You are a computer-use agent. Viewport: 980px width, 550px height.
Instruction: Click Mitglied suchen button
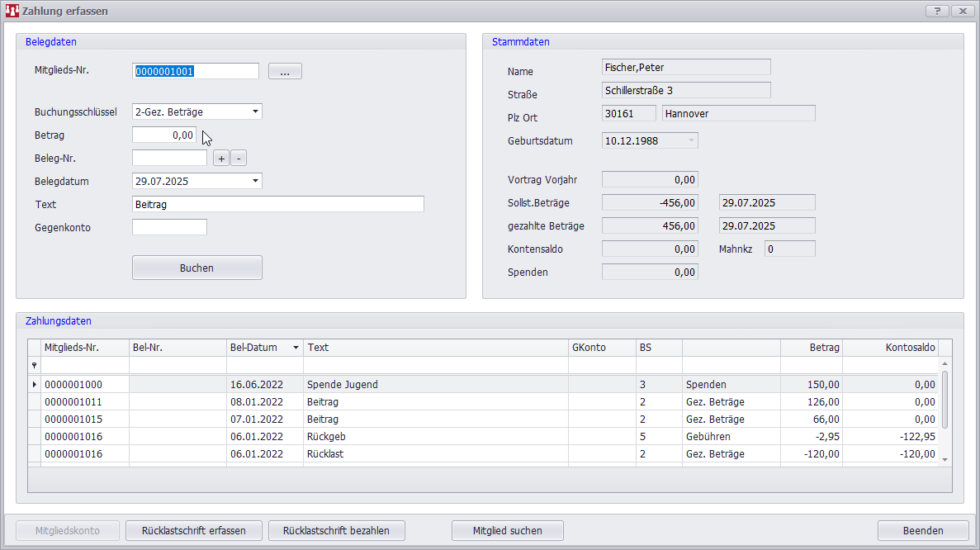507,530
